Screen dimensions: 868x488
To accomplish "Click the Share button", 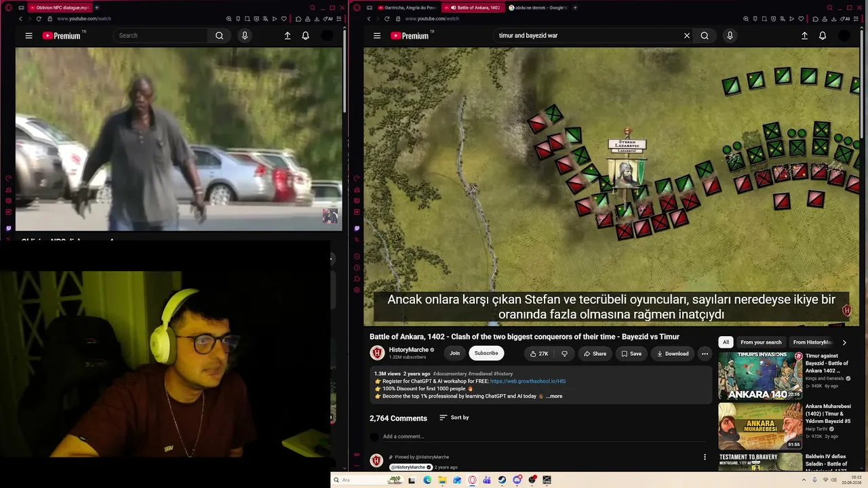I will pyautogui.click(x=595, y=354).
